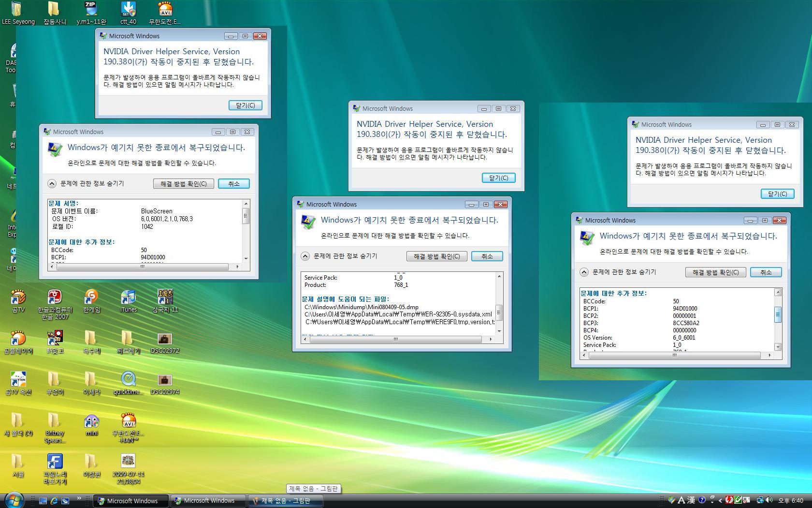Launch 한글과컴퓨터 한글 2007 shortcut
This screenshot has height=508, width=812.
click(55, 305)
